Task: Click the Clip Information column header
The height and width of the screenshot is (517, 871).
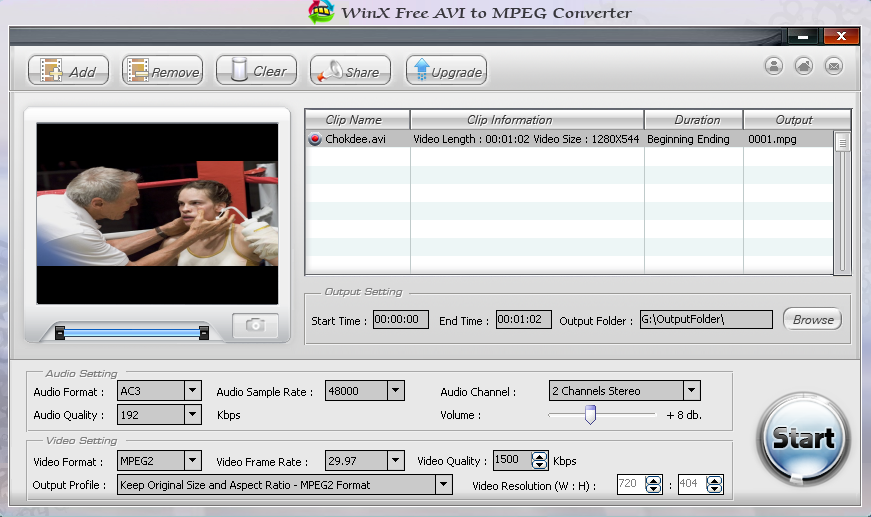Action: [x=527, y=120]
